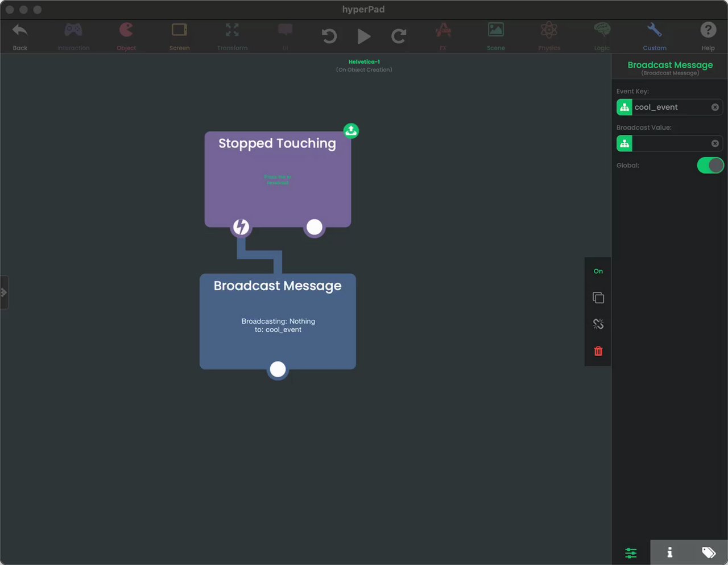Viewport: 728px width, 565px height.
Task: Click the Event Key variable picker icon
Action: 624,107
